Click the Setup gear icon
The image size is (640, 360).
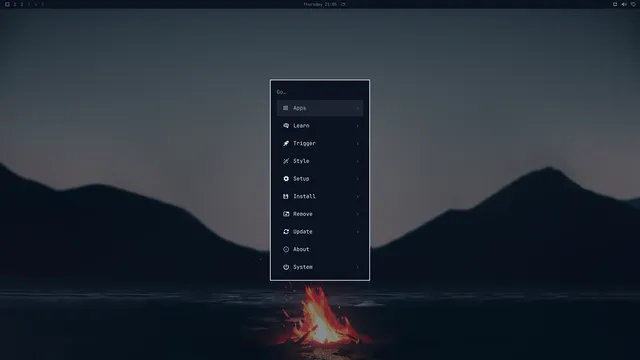286,179
